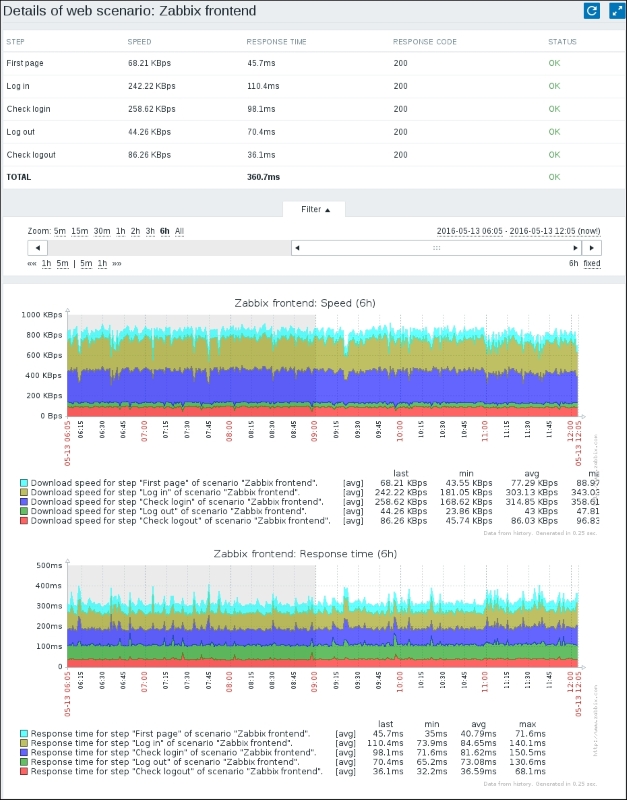Click the refresh icon in the header
This screenshot has width=627, height=800.
coord(591,11)
